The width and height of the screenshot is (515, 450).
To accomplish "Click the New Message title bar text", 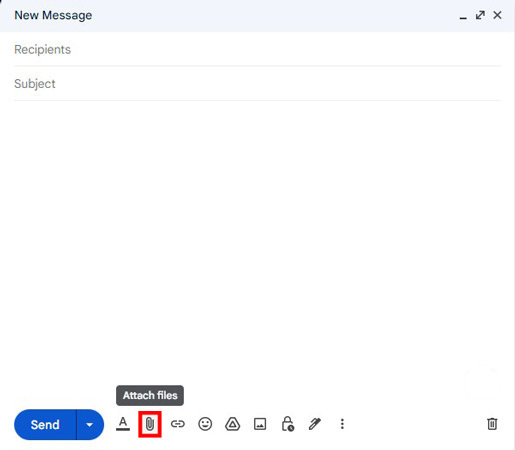I will (53, 15).
